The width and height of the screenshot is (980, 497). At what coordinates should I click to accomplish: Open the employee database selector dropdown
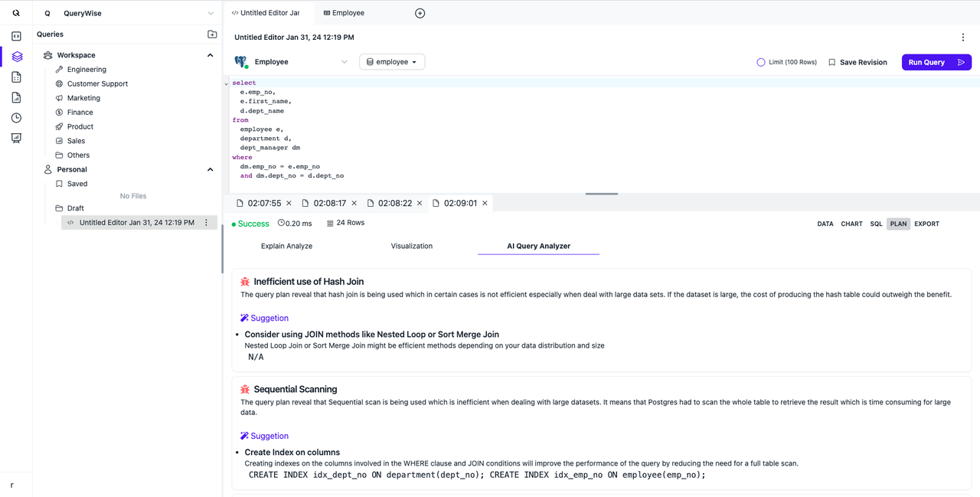point(392,62)
